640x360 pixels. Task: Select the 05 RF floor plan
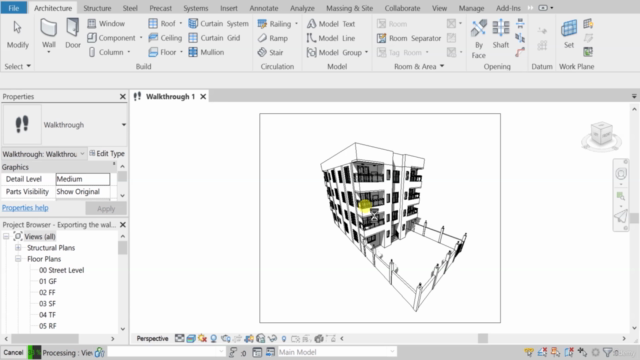(x=47, y=326)
